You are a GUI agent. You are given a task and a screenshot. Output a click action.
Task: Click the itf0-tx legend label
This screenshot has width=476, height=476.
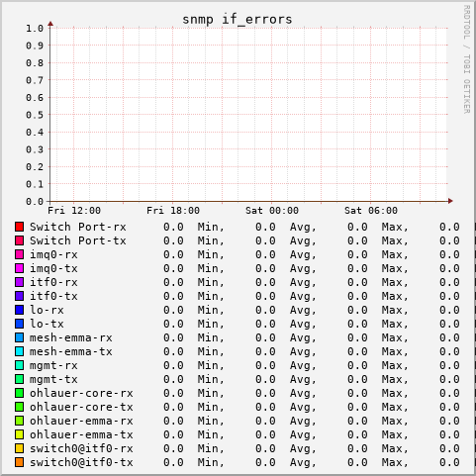(x=53, y=296)
